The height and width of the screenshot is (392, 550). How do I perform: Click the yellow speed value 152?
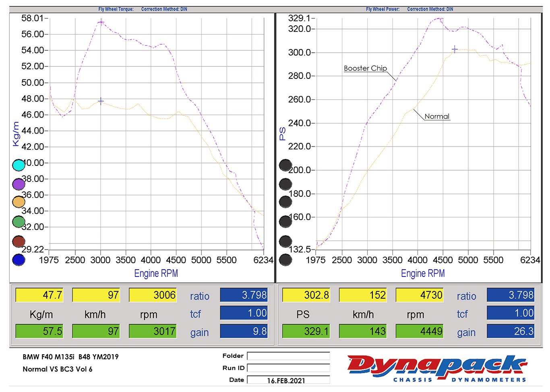[363, 295]
